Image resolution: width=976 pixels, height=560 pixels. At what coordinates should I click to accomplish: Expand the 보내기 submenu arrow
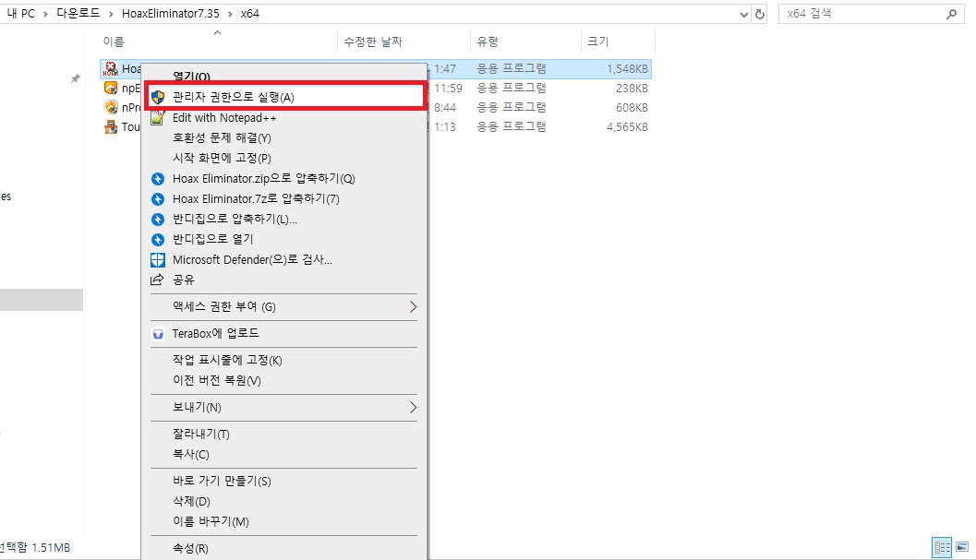(x=413, y=408)
